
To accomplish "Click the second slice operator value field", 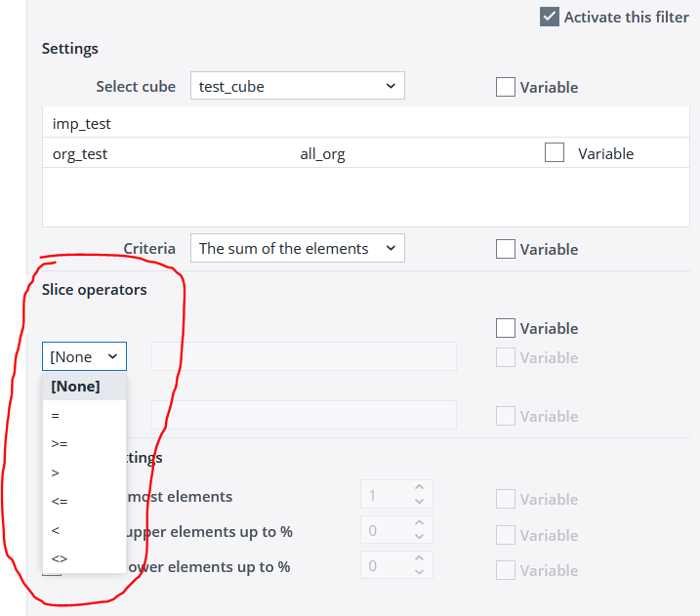I will [304, 415].
